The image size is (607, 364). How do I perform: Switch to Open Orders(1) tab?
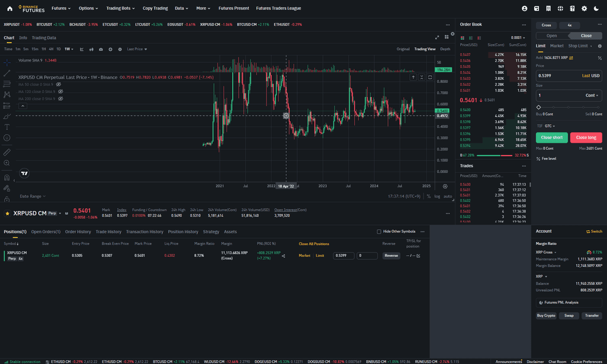pos(46,231)
